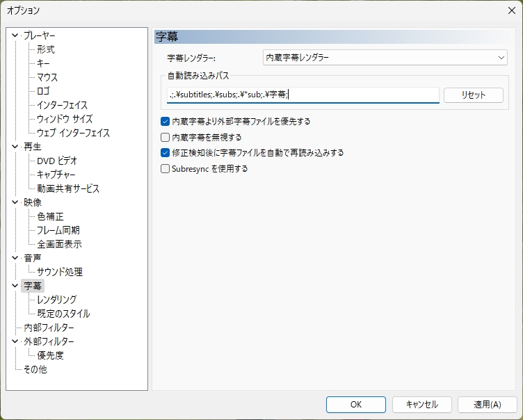
Task: Enable Subresync を使用する checkbox
Action: (x=166, y=168)
